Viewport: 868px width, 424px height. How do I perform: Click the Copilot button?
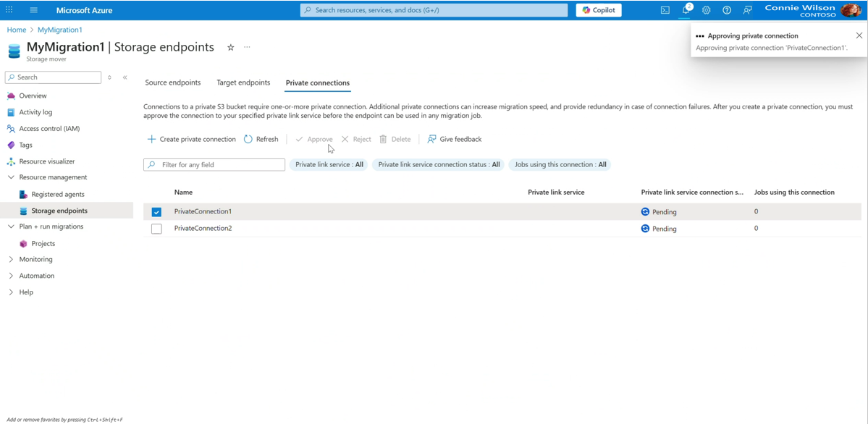point(599,10)
